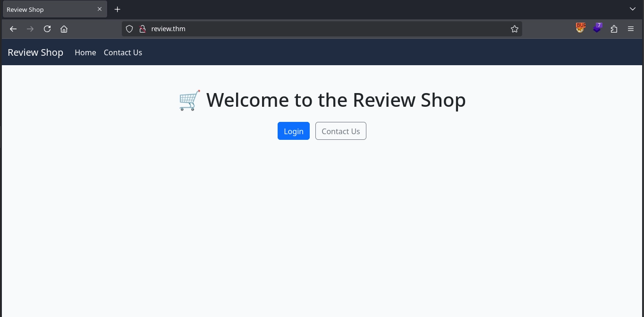Image resolution: width=644 pixels, height=317 pixels.
Task: Show site security info via padlock icon
Action: coord(142,29)
